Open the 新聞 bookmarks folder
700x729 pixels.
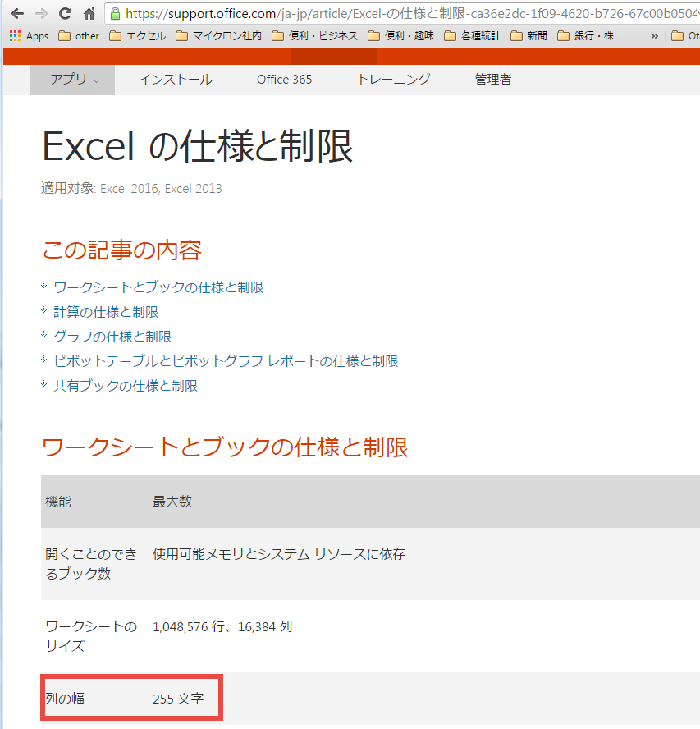tap(529, 36)
